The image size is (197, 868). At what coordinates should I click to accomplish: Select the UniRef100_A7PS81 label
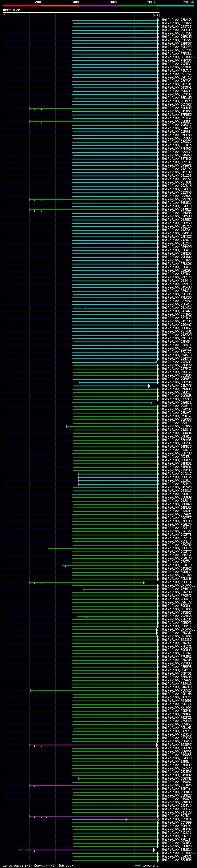point(177,54)
